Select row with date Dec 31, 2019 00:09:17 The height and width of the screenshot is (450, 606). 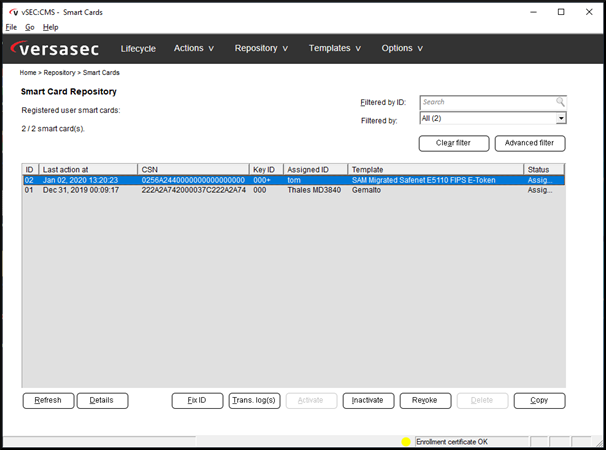tap(293, 190)
